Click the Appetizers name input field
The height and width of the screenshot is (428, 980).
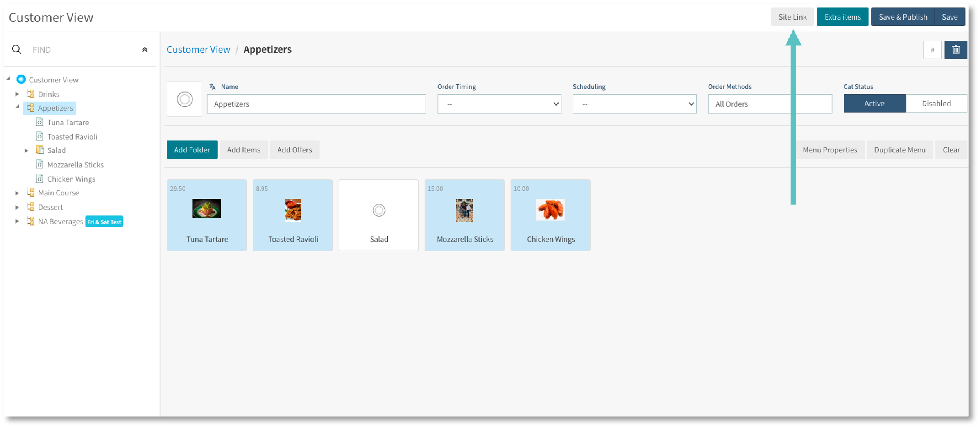click(x=316, y=104)
